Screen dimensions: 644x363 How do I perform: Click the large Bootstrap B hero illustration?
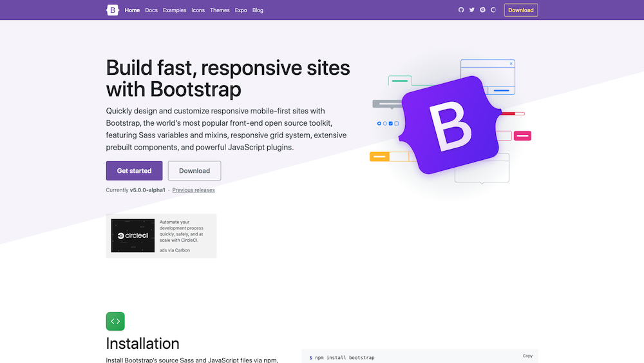pos(451,125)
